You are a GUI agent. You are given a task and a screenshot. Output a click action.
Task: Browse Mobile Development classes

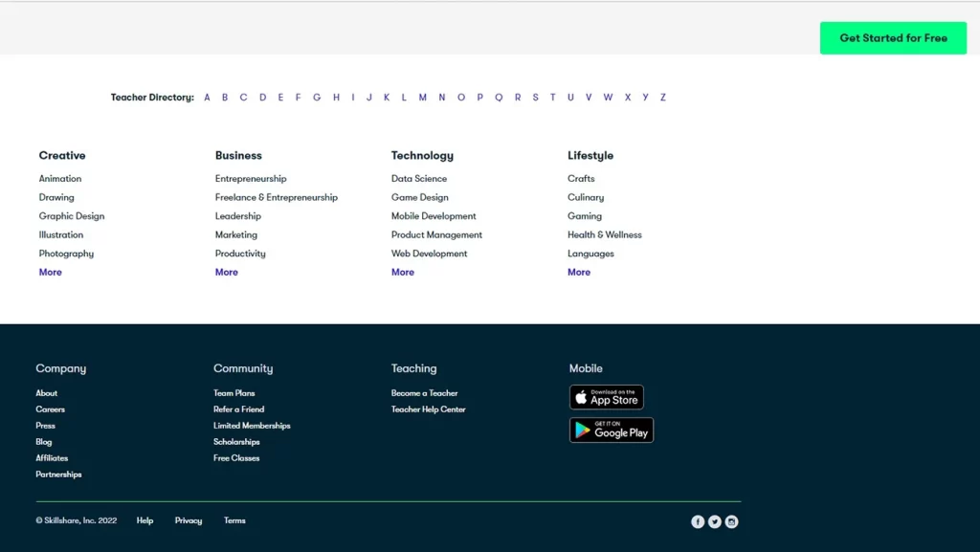coord(434,216)
